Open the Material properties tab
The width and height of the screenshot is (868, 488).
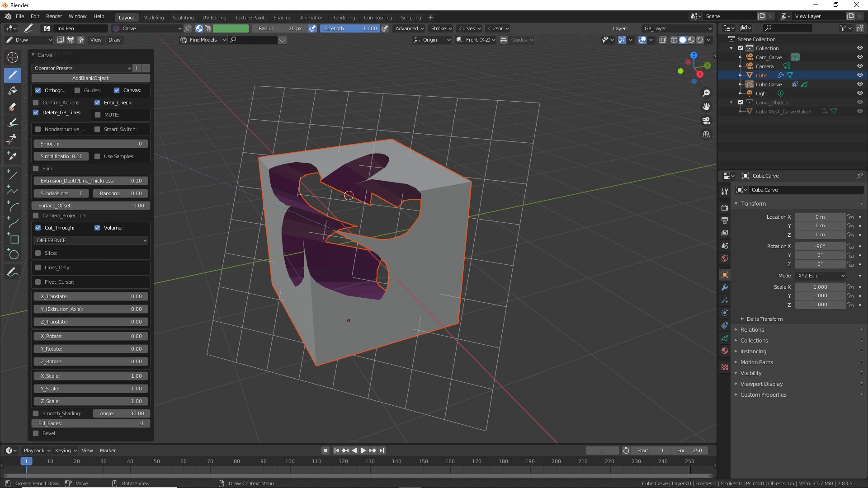coord(725,351)
